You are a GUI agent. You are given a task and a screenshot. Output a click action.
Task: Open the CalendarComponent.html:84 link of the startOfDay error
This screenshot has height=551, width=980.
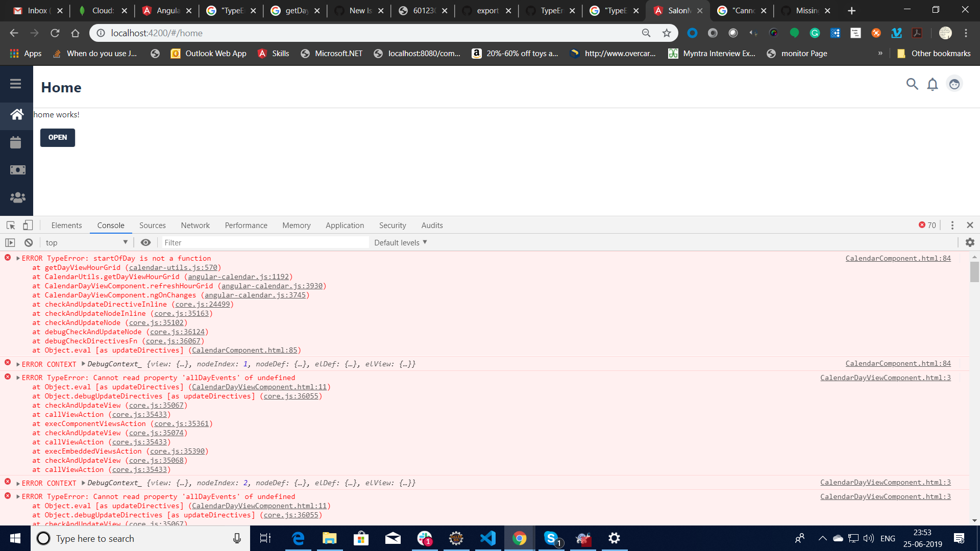click(x=898, y=258)
